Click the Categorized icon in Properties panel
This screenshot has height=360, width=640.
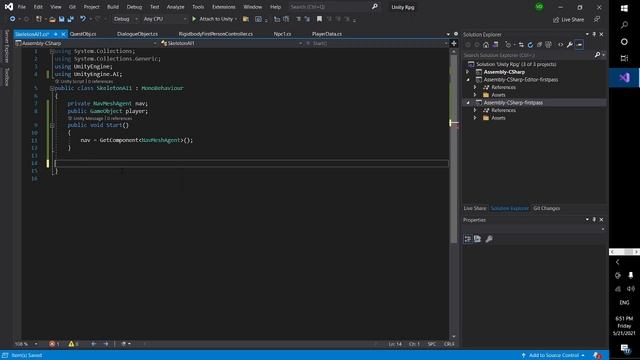468,239
